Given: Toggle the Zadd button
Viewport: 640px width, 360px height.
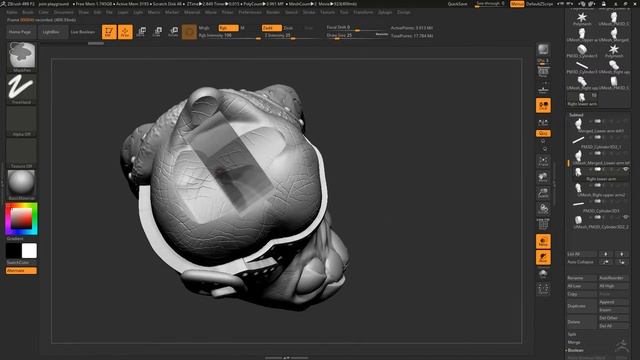Looking at the screenshot, I should tap(271, 28).
